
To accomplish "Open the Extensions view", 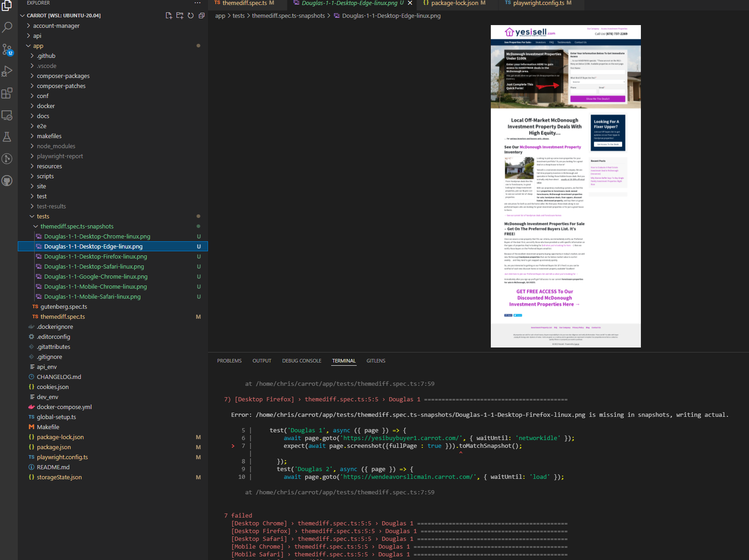I will 7,93.
